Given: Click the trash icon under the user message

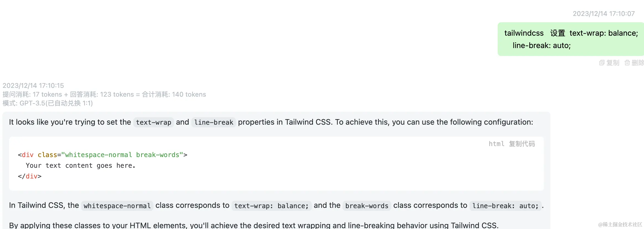Looking at the screenshot, I should click(627, 63).
